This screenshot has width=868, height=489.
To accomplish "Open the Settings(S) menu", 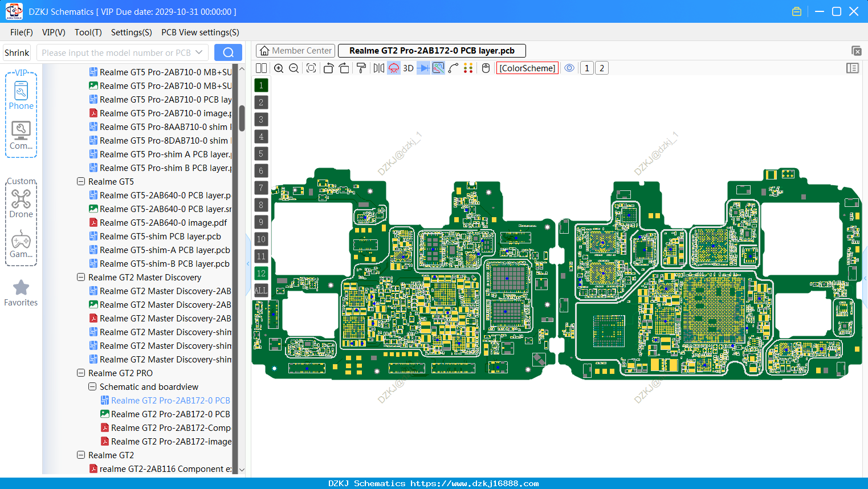I will pos(132,32).
